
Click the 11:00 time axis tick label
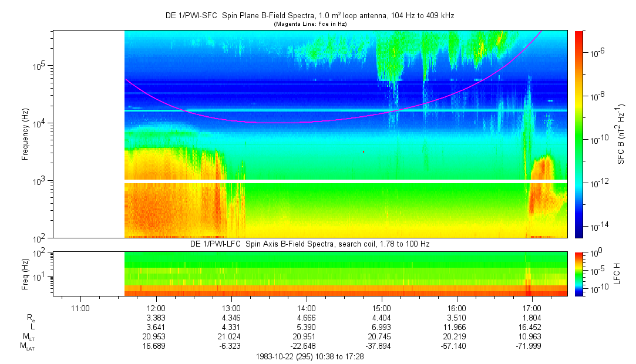coord(80,308)
